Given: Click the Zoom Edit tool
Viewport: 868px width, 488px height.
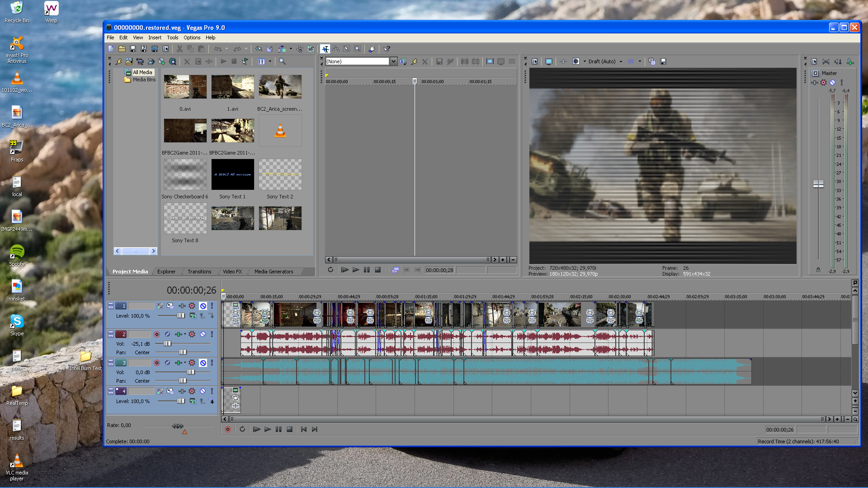Looking at the screenshot, I should point(357,49).
